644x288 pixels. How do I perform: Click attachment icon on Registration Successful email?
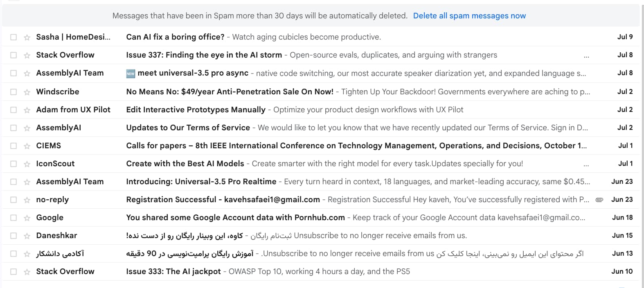(599, 200)
